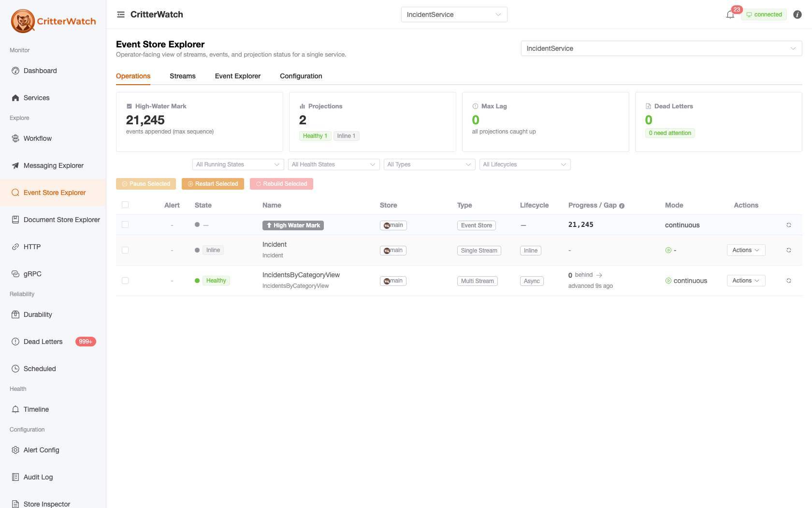Image resolution: width=812 pixels, height=508 pixels.
Task: Click the Document Store Explorer icon
Action: coord(15,220)
